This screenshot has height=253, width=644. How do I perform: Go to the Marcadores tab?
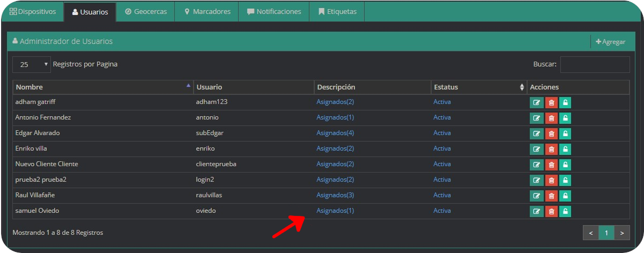206,12
